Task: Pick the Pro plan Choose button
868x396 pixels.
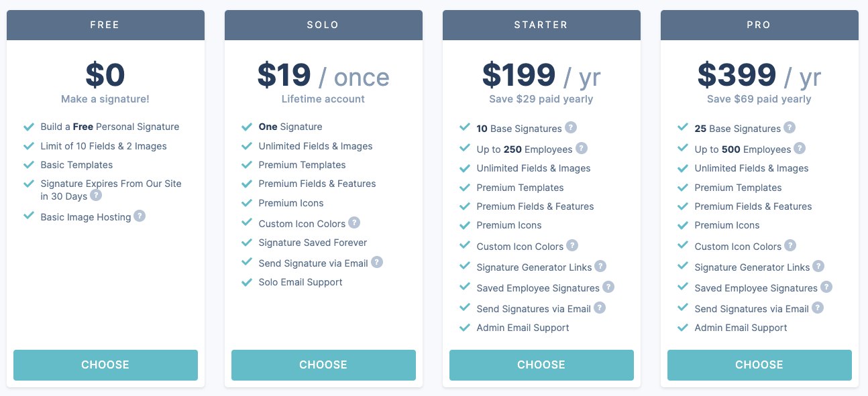Action: point(759,365)
